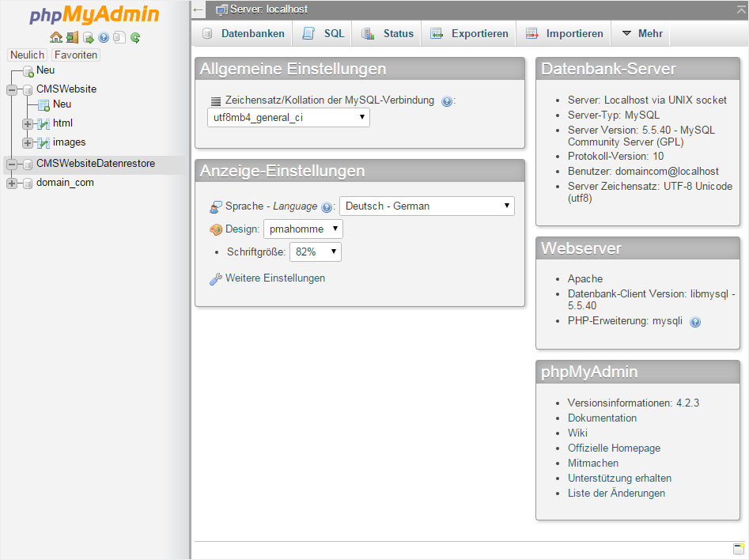The width and height of the screenshot is (749, 560).
Task: Open console icon at bottom right corner
Action: click(739, 549)
